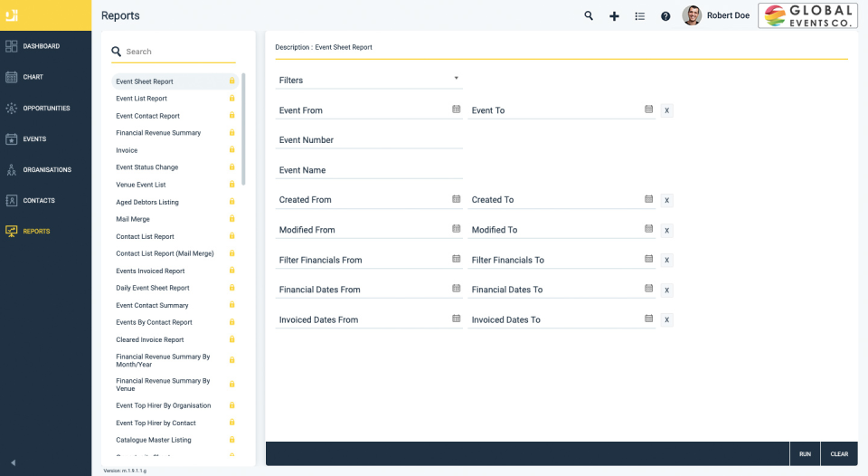The height and width of the screenshot is (476, 868).
Task: Click the Event Name field
Action: (x=369, y=170)
